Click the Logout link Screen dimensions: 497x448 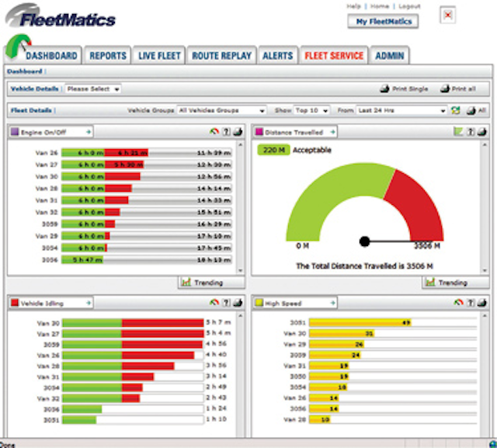(409, 6)
